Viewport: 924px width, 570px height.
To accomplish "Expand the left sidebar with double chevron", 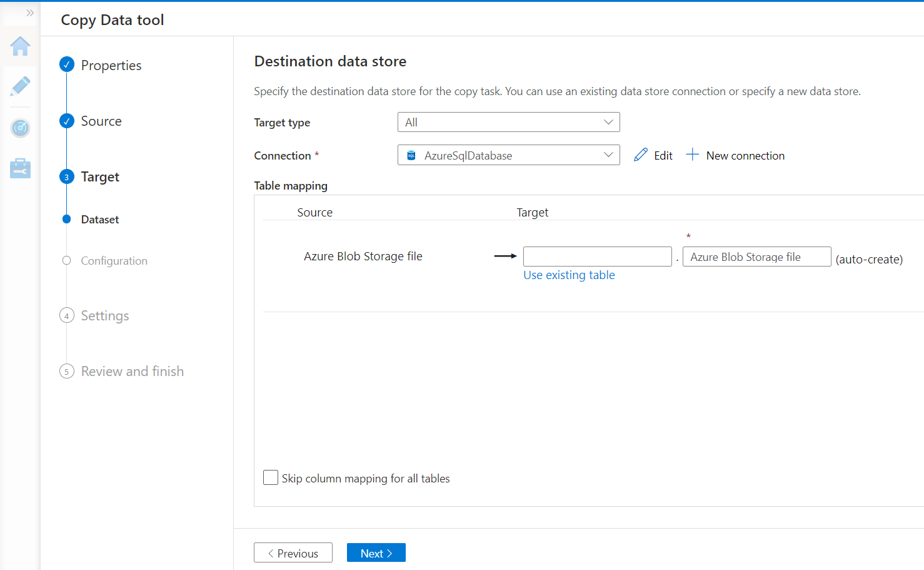I will (29, 13).
